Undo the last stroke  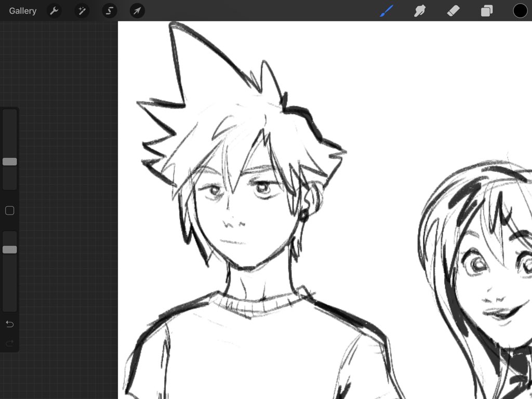pos(9,324)
